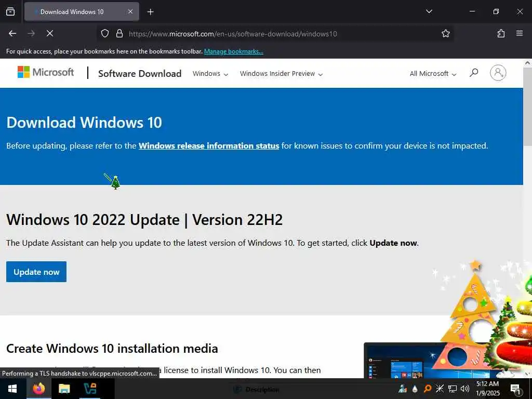
Task: Open the tracking protection shield icon
Action: coord(105,33)
